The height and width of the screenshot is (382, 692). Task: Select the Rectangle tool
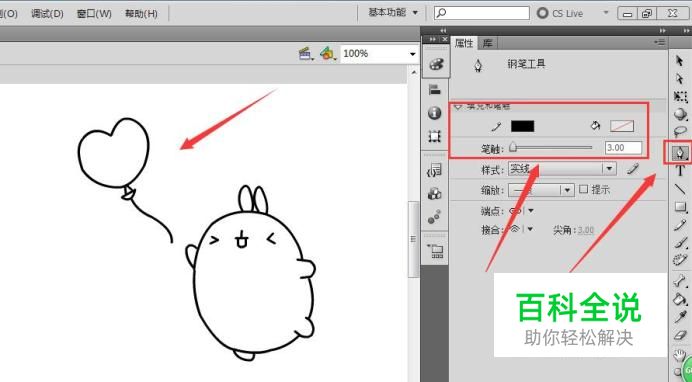tap(680, 207)
